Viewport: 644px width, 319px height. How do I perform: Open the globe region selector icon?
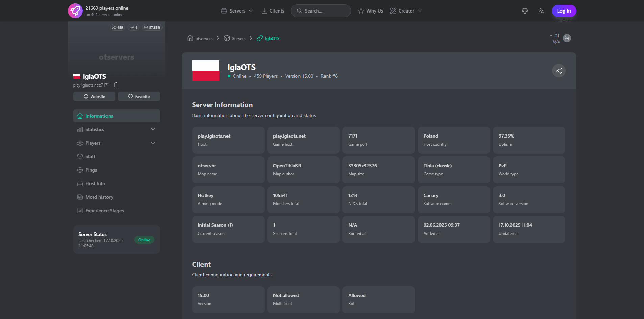[525, 11]
